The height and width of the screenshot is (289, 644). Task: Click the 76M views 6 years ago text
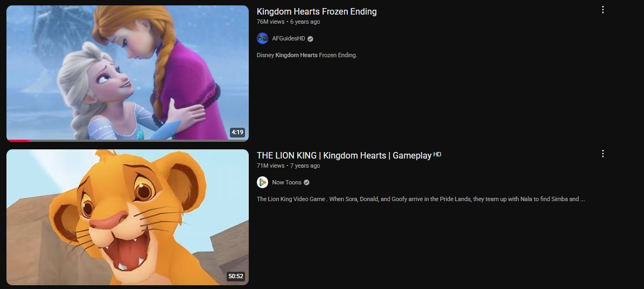(x=288, y=22)
